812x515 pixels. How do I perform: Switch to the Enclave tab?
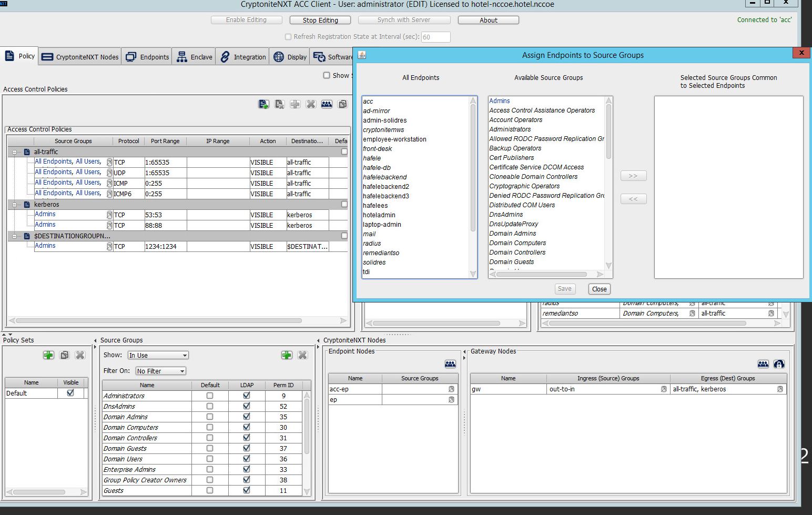point(195,57)
